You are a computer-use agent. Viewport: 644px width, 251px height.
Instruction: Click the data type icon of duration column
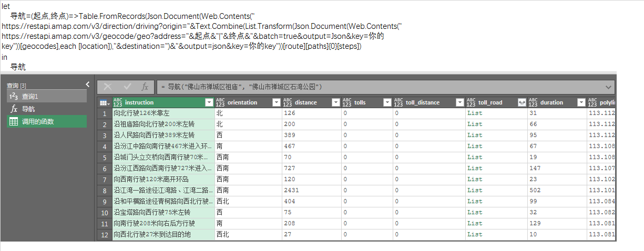point(533,103)
